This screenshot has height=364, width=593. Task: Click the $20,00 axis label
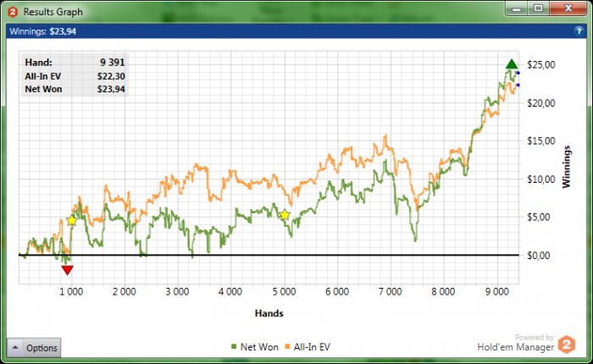click(x=541, y=102)
